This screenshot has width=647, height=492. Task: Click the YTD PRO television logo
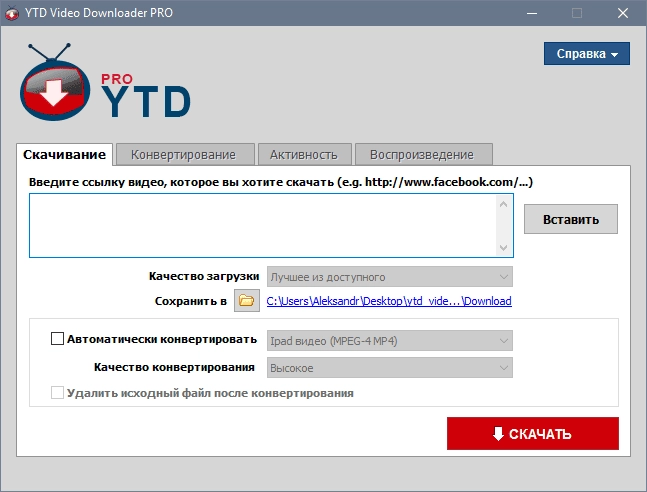(x=55, y=82)
